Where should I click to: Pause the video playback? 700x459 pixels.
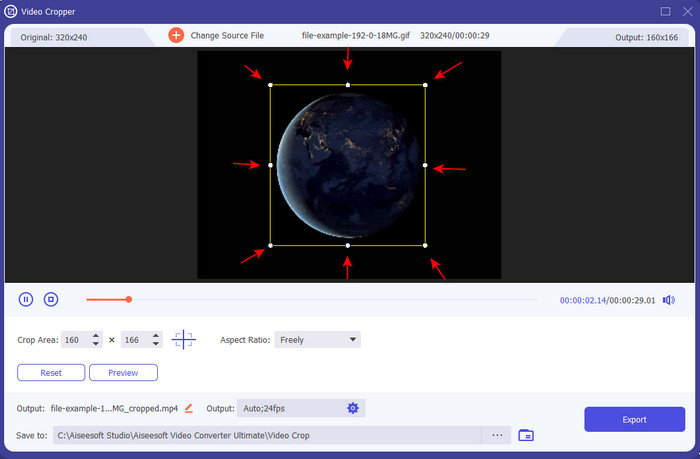(x=26, y=299)
